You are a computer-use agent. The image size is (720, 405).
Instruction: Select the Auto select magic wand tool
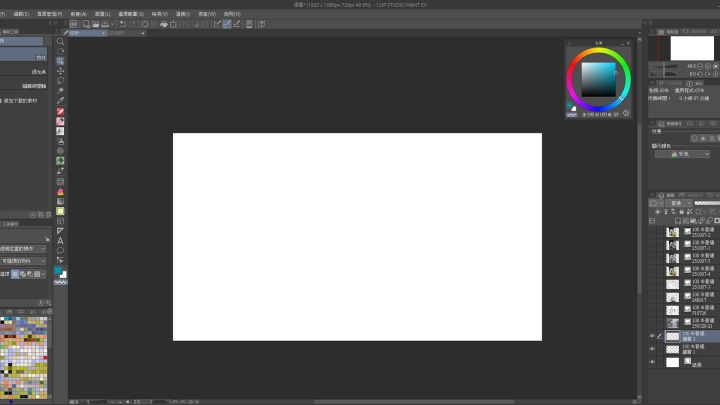(x=60, y=91)
